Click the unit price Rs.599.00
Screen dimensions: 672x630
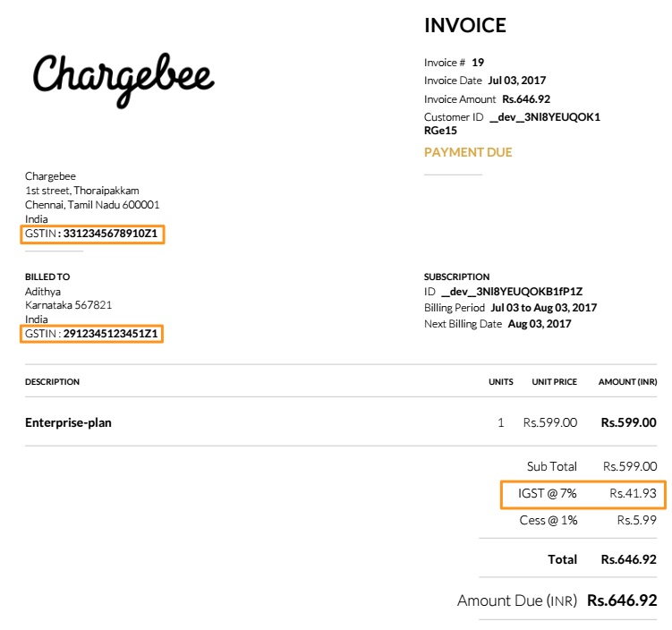(549, 422)
